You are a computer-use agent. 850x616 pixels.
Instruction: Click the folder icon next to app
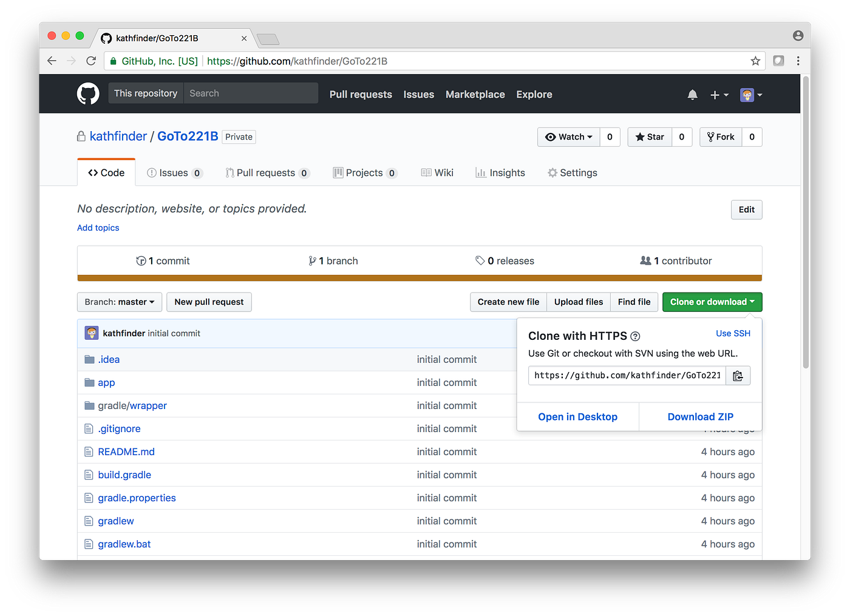tap(89, 382)
